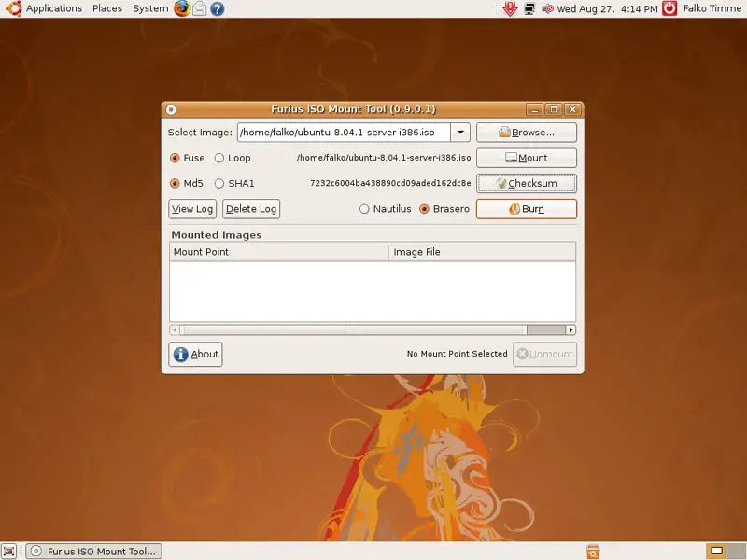
Task: Open the System menu
Action: coord(150,8)
